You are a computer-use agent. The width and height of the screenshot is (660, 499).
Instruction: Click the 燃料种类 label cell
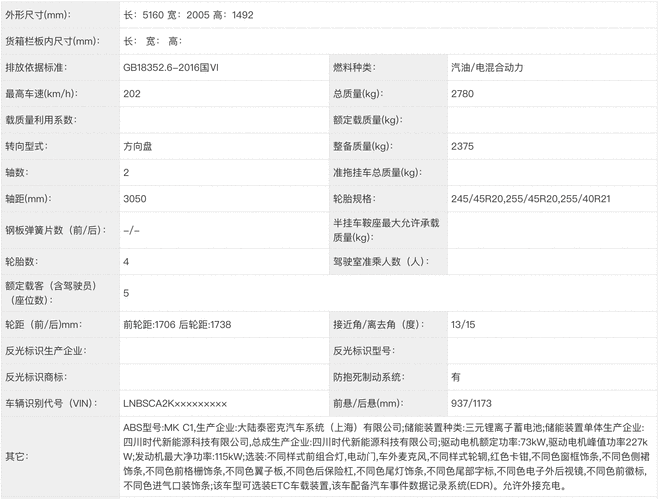353,67
